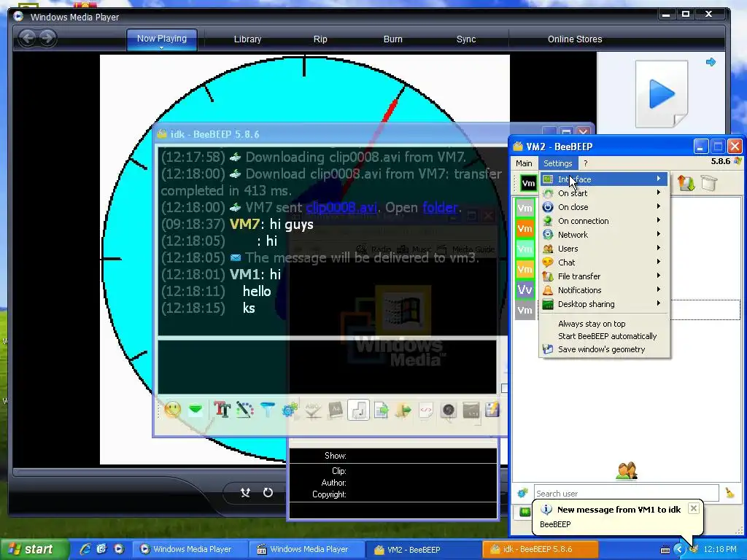The width and height of the screenshot is (747, 560).
Task: Open the folder link in chat
Action: (x=440, y=207)
